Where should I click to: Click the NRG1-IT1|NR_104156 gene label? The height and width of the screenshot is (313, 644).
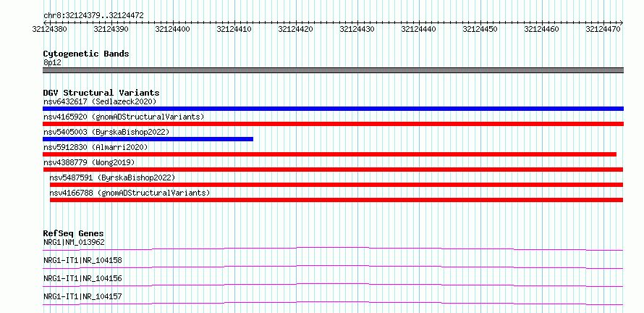[82, 278]
